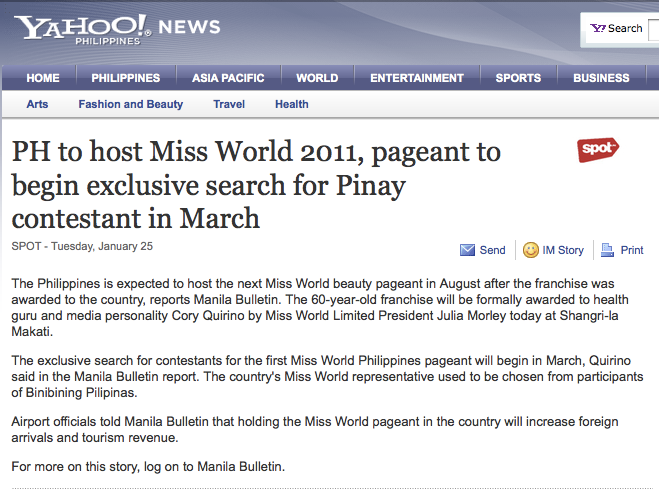Click the Send envelope icon
This screenshot has height=491, width=659.
[x=467, y=250]
